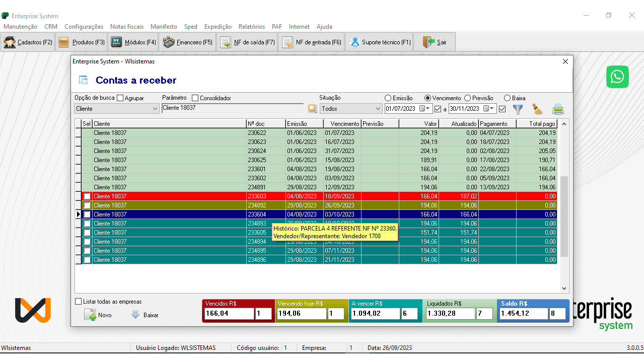
Task: Click the magnifier search icon beside Parâmetro field
Action: [313, 109]
